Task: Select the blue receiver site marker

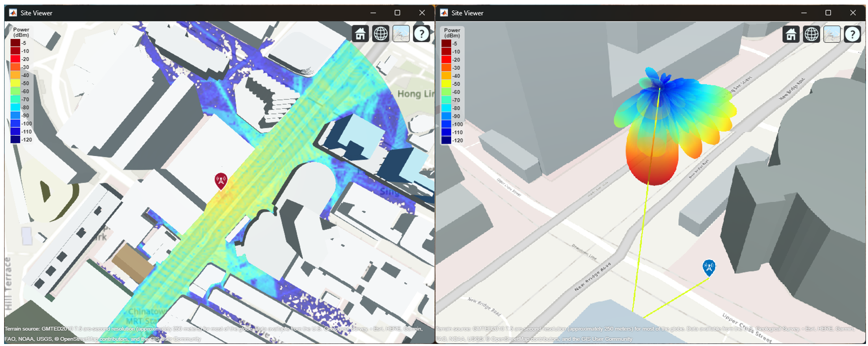Action: (709, 267)
